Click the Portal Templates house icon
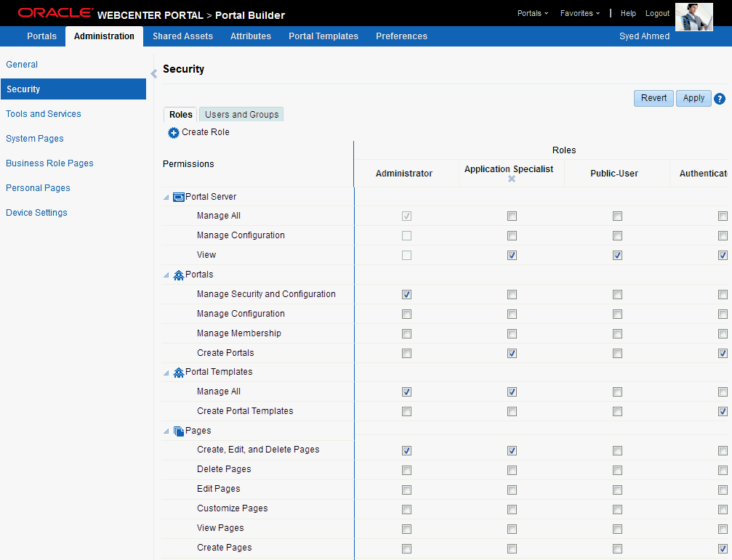The image size is (732, 560). 178,373
